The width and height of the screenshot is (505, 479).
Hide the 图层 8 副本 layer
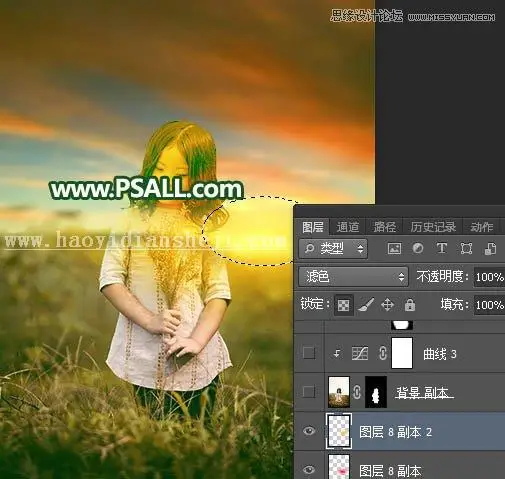309,470
